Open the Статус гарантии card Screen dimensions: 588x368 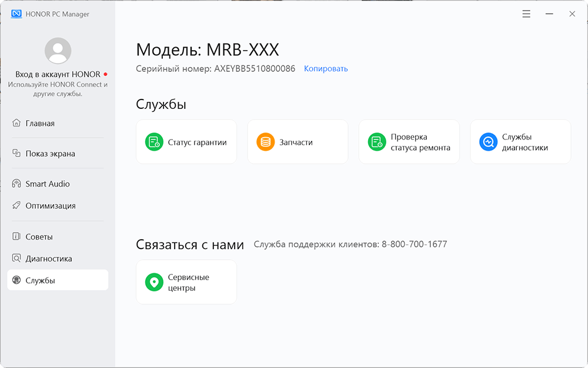(x=186, y=142)
